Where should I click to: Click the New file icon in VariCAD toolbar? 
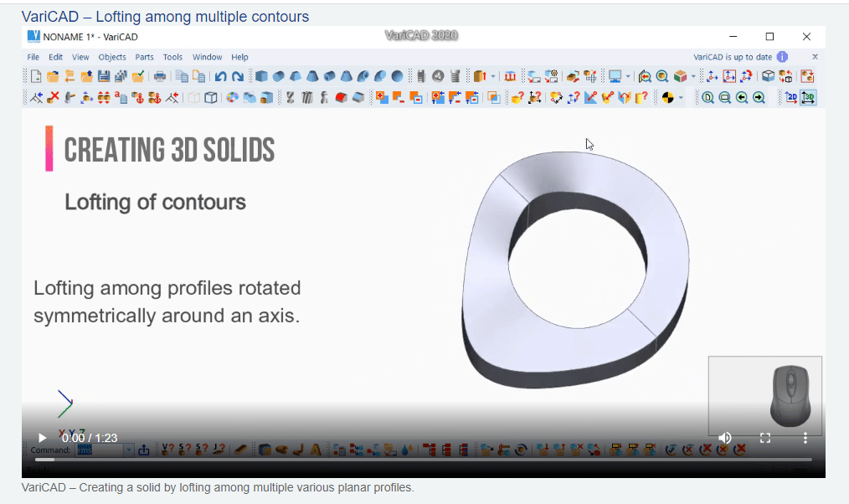36,76
